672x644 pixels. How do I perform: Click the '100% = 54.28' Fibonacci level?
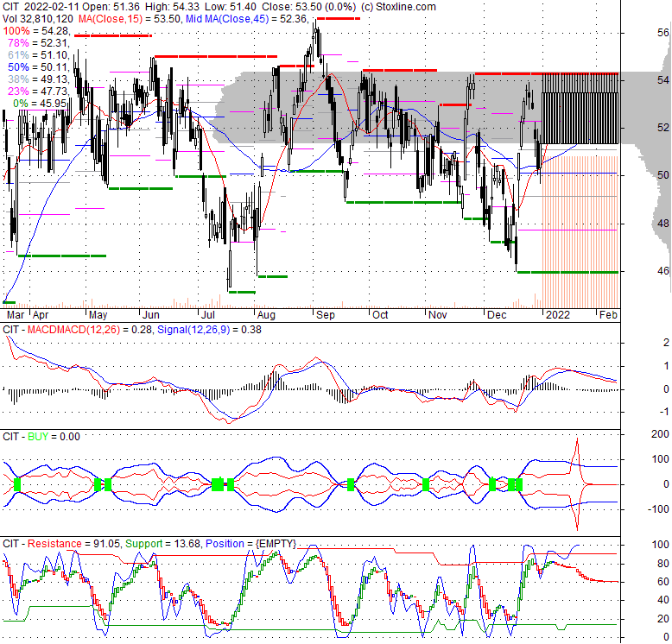tap(35, 31)
